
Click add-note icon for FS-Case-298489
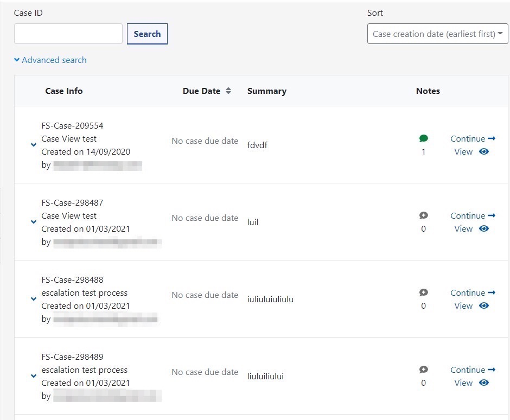[x=424, y=370]
